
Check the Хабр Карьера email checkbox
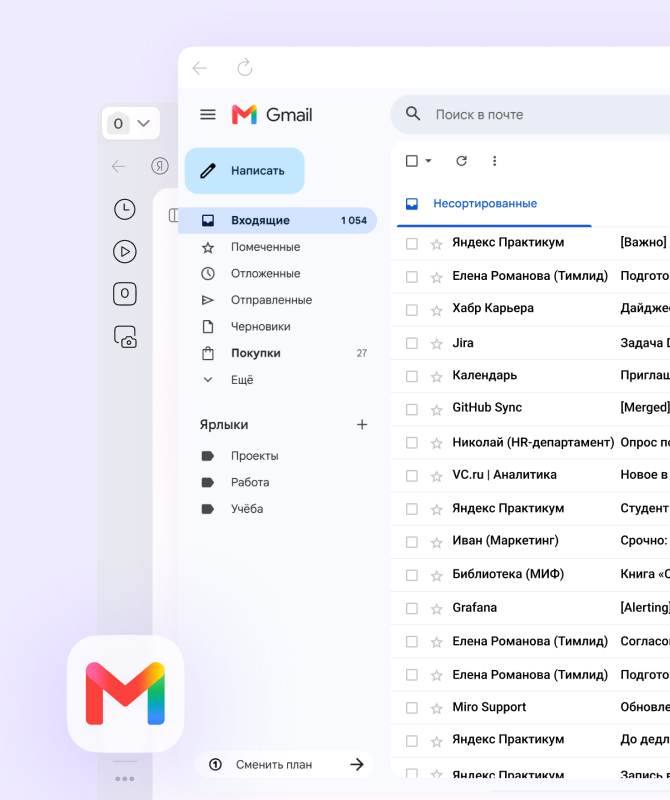click(x=412, y=310)
